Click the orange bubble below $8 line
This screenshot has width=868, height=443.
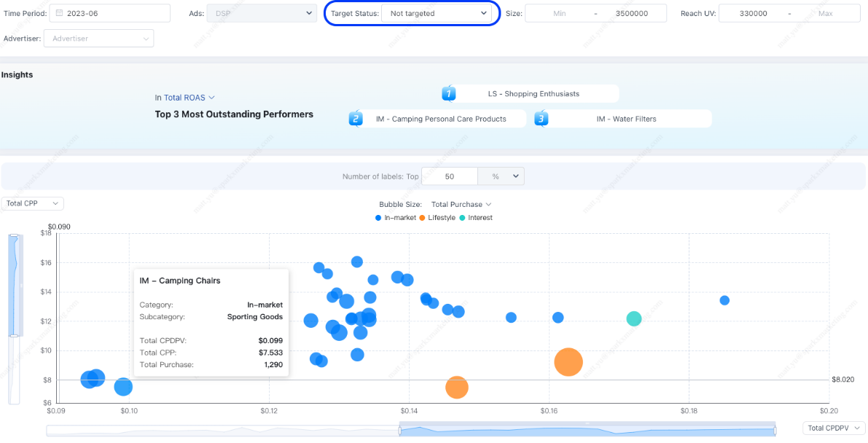(457, 388)
